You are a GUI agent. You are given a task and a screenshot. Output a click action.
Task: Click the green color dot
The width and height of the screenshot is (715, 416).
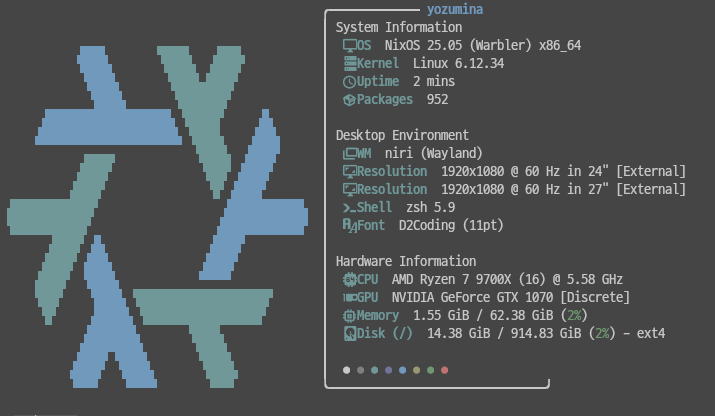(430, 370)
